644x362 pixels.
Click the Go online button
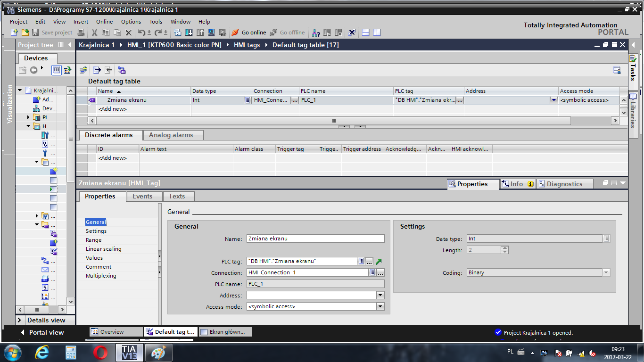tap(249, 33)
